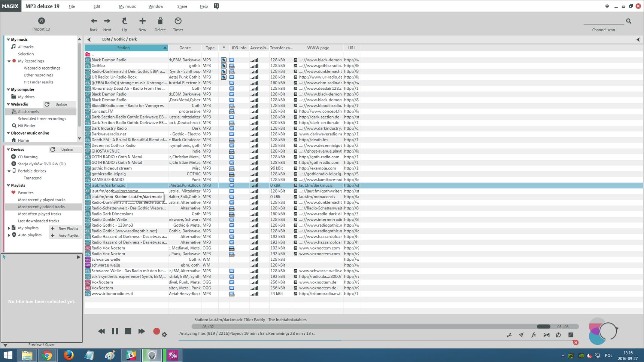Screen dimensions: 644x362
Task: Stop playback
Action: [128, 331]
